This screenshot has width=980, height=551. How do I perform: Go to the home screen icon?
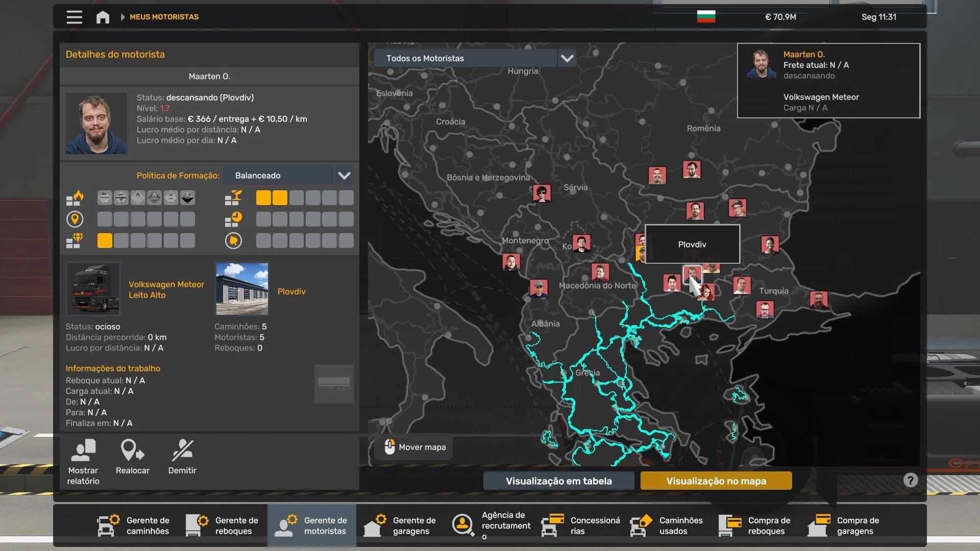103,17
